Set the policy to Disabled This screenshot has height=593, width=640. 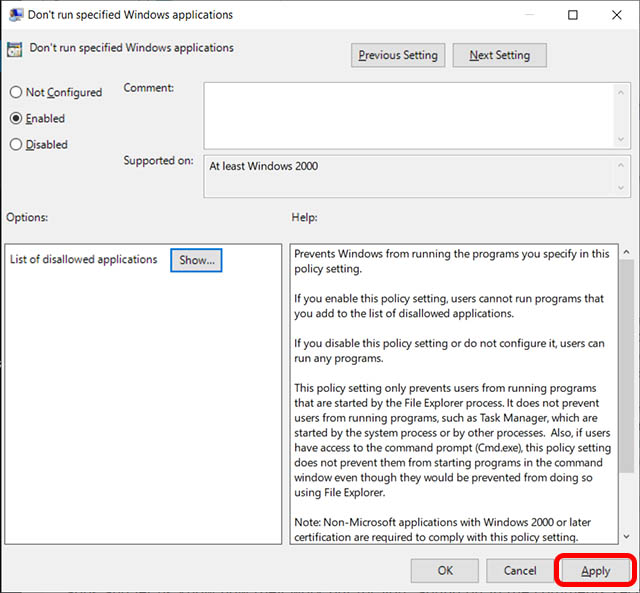(x=16, y=144)
